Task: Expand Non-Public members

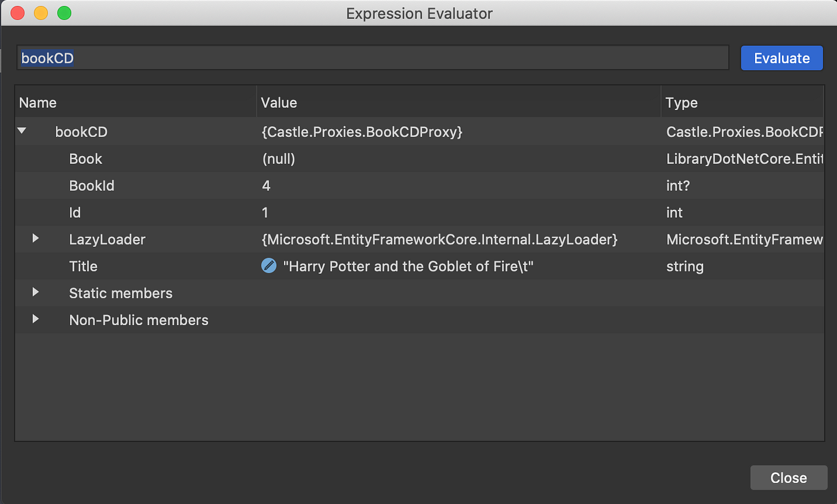Action: click(36, 319)
